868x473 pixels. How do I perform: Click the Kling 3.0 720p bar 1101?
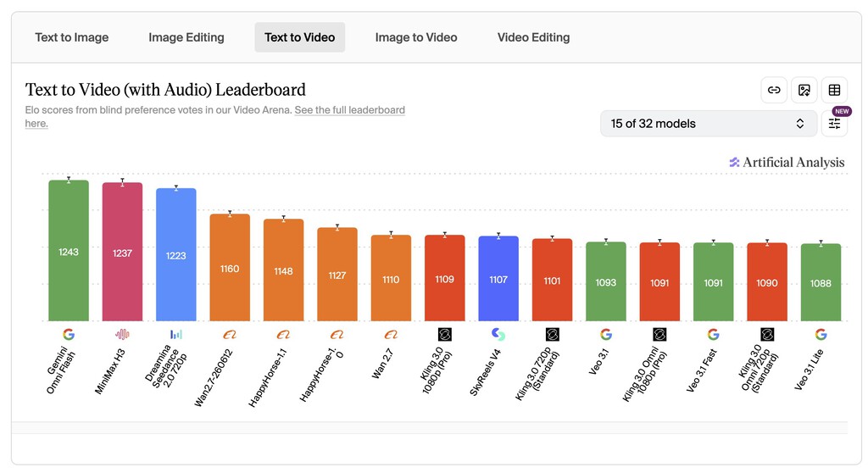[552, 280]
